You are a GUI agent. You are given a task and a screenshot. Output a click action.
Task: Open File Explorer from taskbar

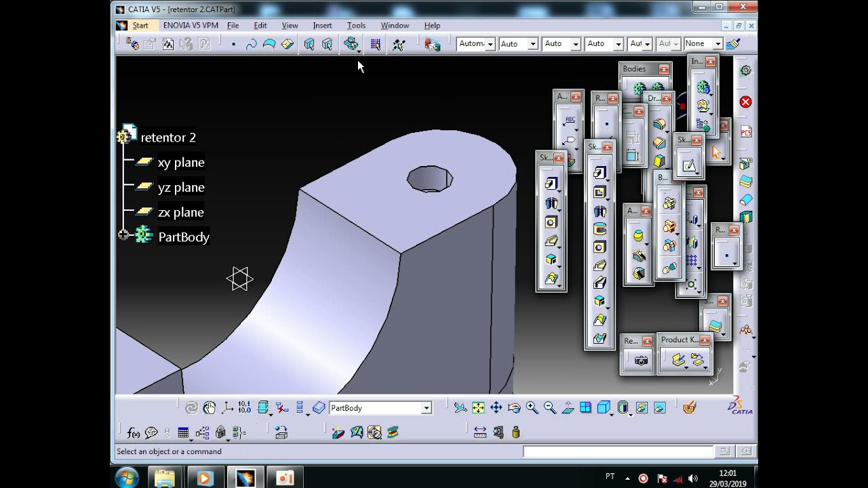tap(165, 479)
